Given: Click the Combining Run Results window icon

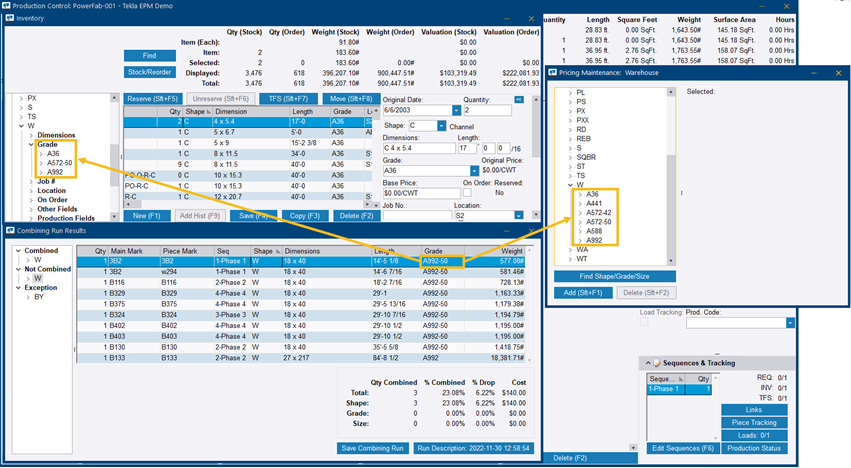Looking at the screenshot, I should tap(9, 230).
